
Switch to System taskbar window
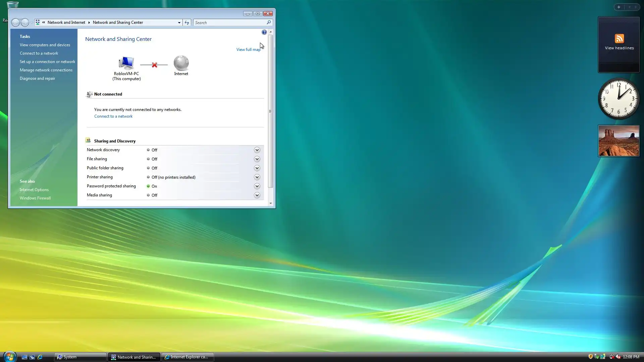tap(80, 357)
